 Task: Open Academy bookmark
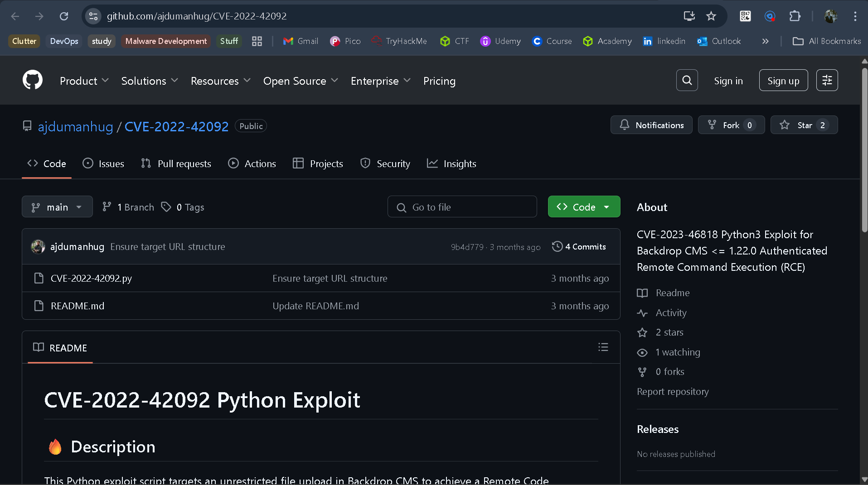(607, 41)
